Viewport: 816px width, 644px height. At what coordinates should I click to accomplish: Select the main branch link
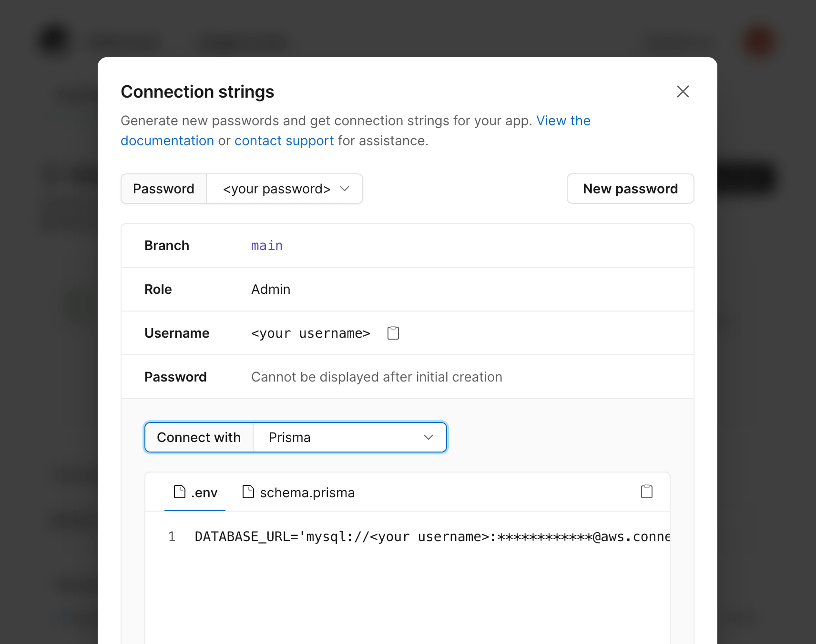[266, 245]
